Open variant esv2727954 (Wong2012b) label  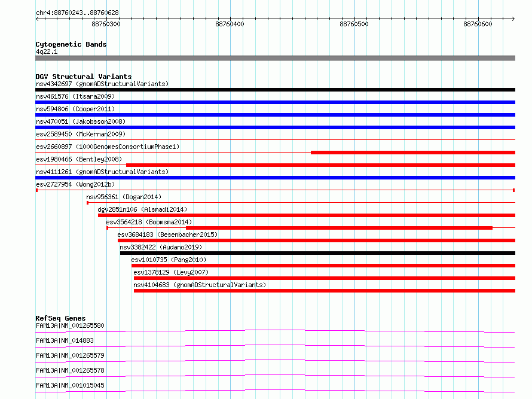[x=75, y=184]
